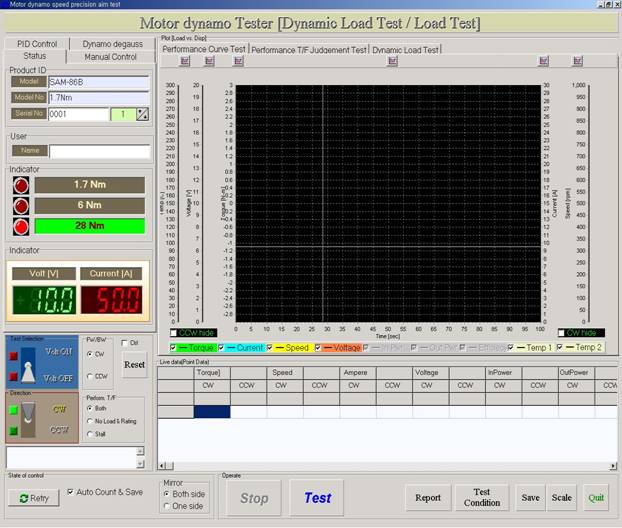Screen dimensions: 622x528
Task: Choose Both side mirror option
Action: [167, 494]
